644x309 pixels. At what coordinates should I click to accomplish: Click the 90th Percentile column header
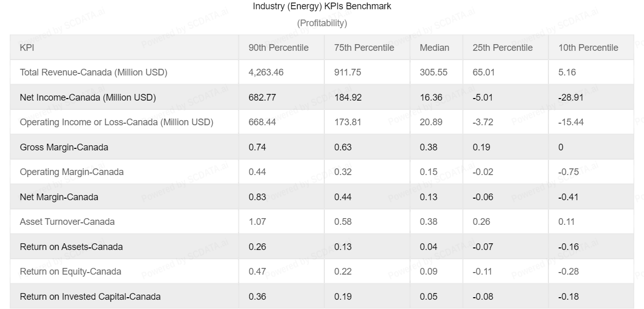click(x=279, y=48)
